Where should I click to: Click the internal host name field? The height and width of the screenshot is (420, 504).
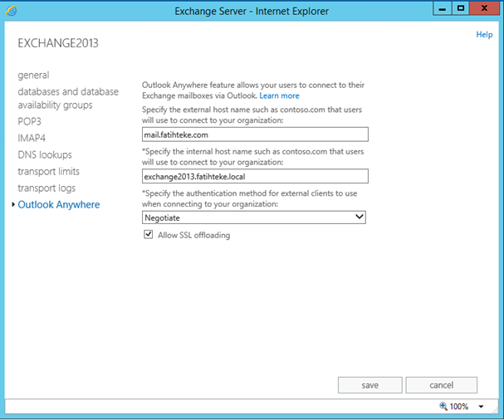pos(255,176)
